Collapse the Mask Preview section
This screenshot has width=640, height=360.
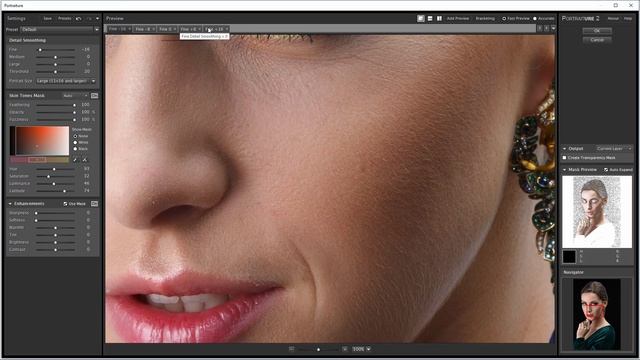tap(564, 169)
